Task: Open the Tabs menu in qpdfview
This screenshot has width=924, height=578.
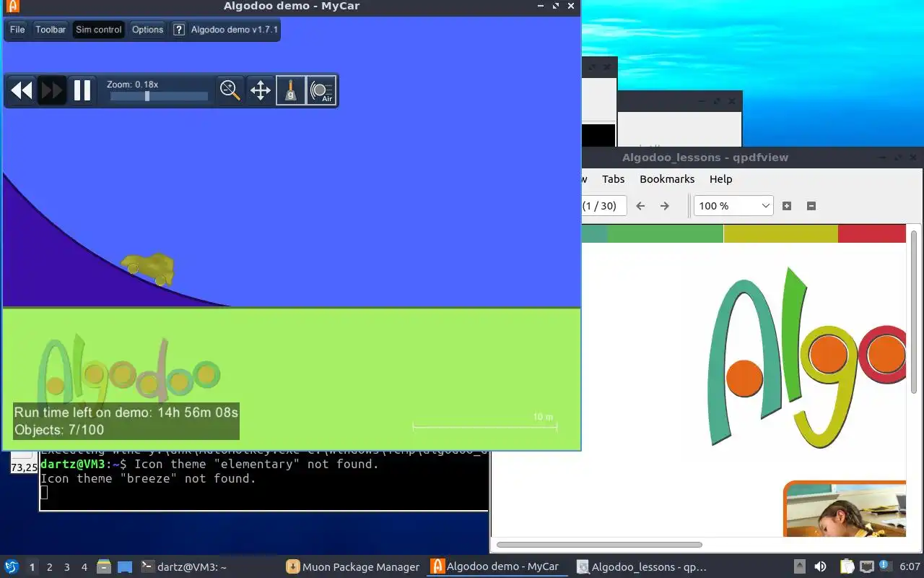Action: 613,179
